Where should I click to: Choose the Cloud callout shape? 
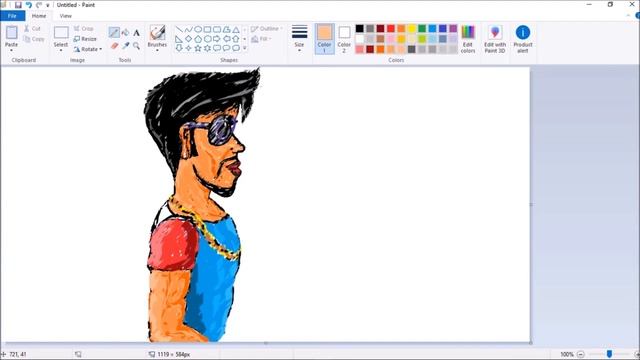(x=236, y=48)
